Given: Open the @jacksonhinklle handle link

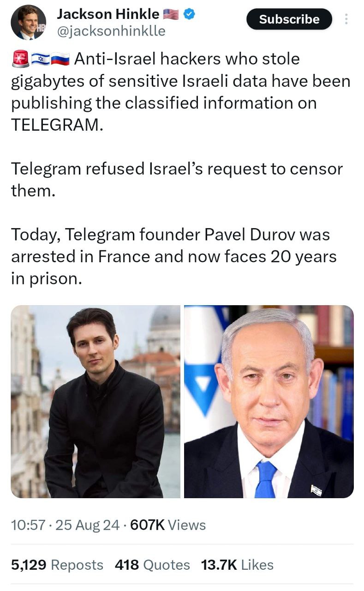Looking at the screenshot, I should (111, 31).
